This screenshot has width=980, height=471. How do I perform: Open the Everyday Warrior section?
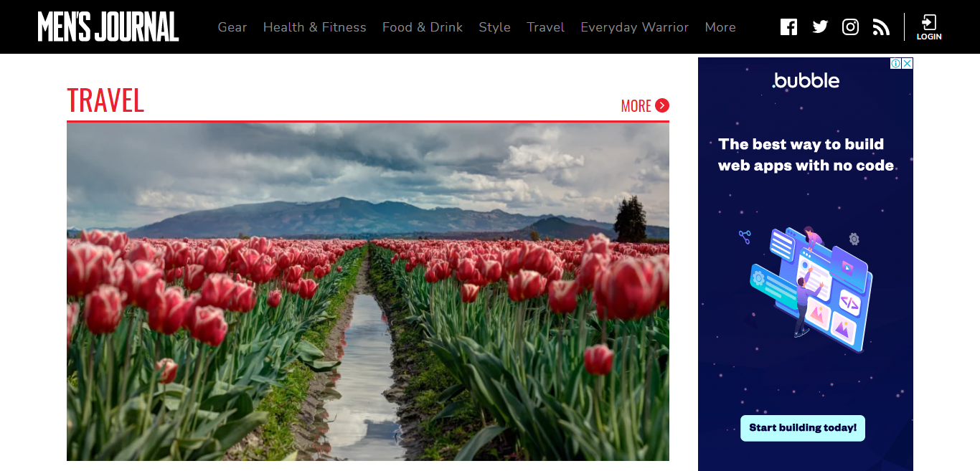click(x=634, y=27)
